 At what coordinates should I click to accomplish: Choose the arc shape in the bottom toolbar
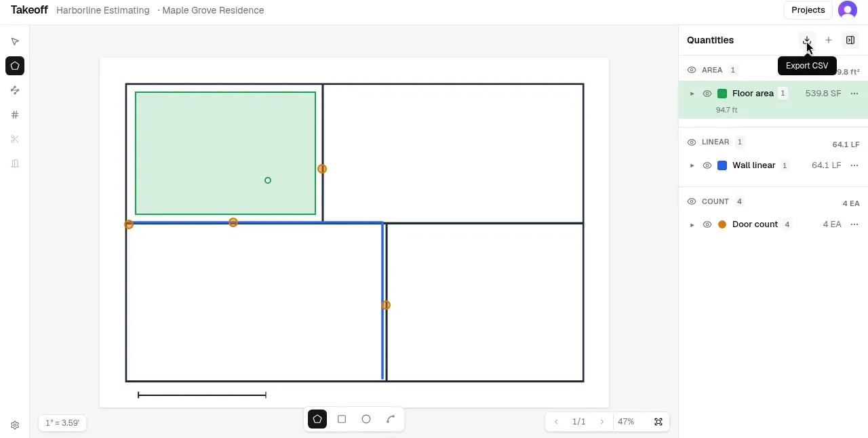[391, 419]
